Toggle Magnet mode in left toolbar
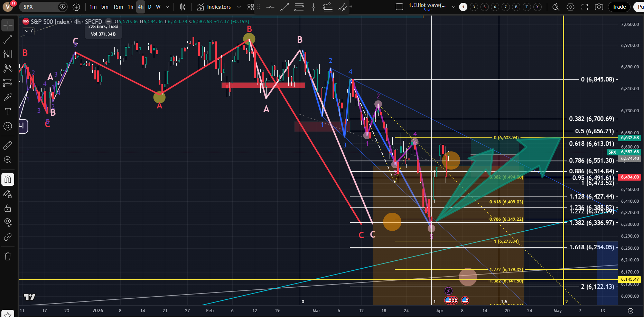644x317 pixels. tap(8, 179)
